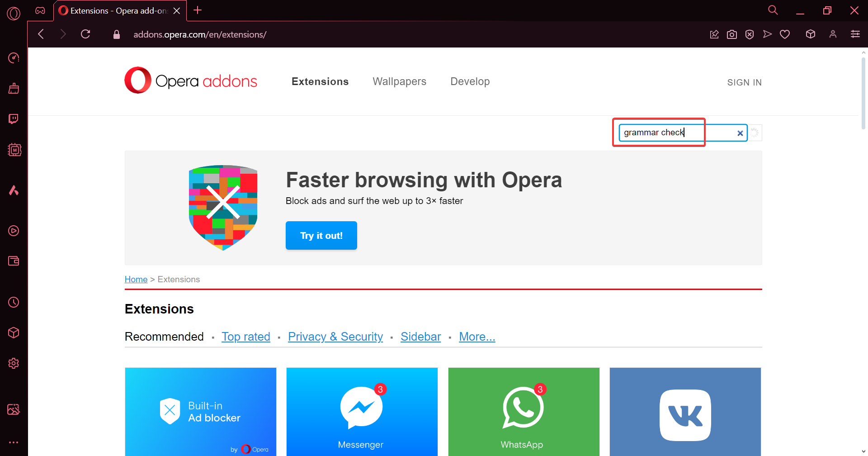Click the address bar URL
Viewport: 868px width, 456px height.
pos(200,34)
